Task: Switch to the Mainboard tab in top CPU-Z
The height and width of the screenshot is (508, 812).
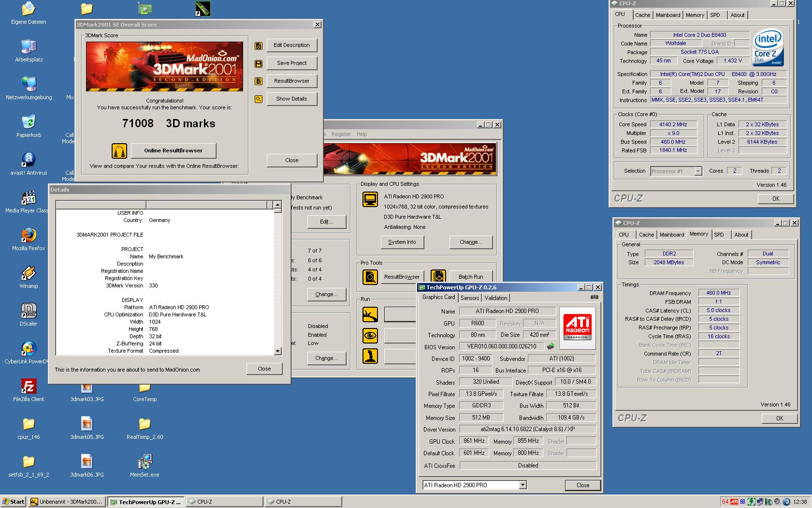Action: pyautogui.click(x=668, y=15)
